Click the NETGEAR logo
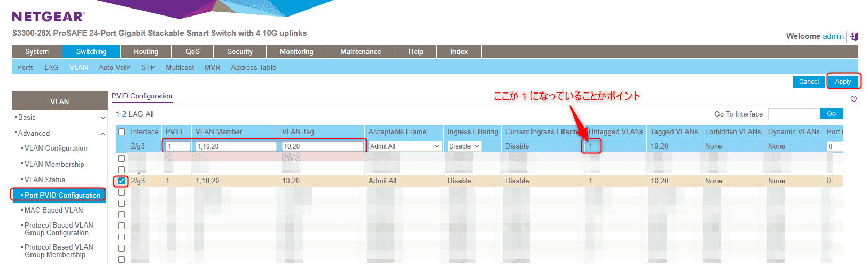This screenshot has height=264, width=868. [48, 17]
